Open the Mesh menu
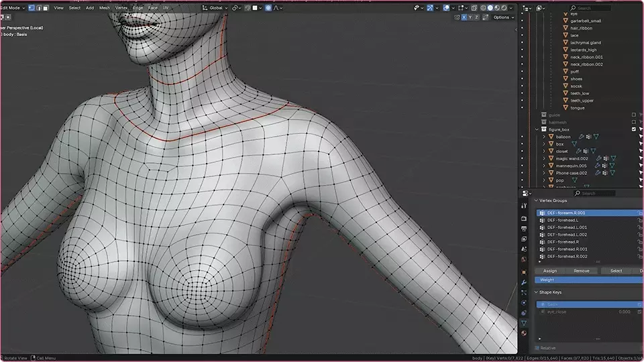The width and height of the screenshot is (644, 362). [x=105, y=8]
